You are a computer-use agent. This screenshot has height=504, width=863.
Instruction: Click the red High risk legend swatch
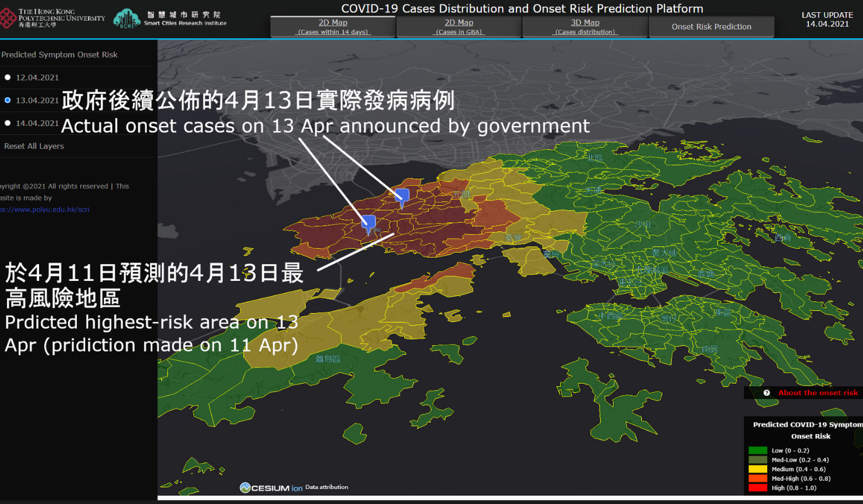coord(757,488)
